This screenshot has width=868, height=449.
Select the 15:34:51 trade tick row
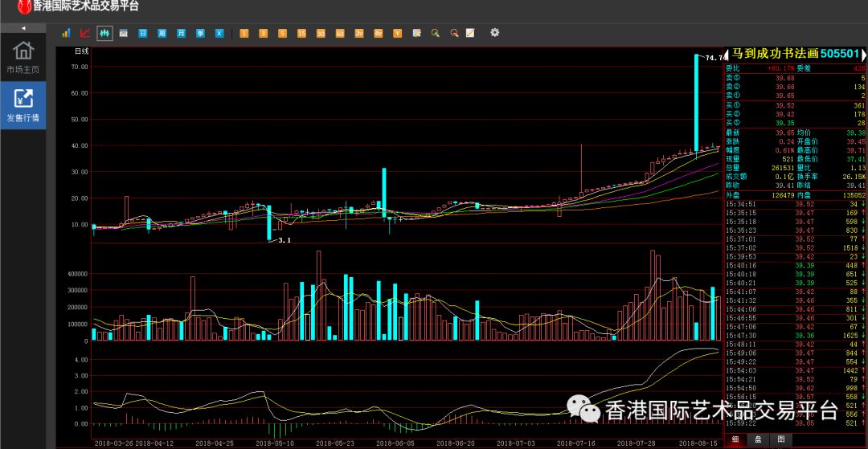[796, 203]
